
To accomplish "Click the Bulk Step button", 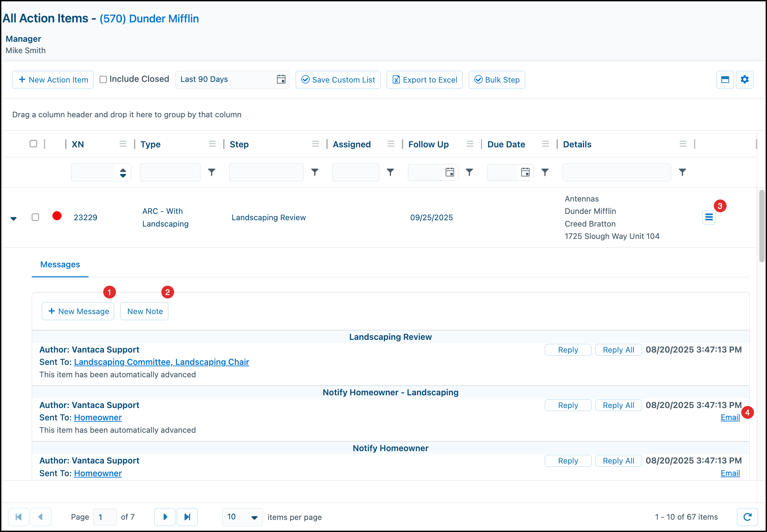I will [496, 80].
